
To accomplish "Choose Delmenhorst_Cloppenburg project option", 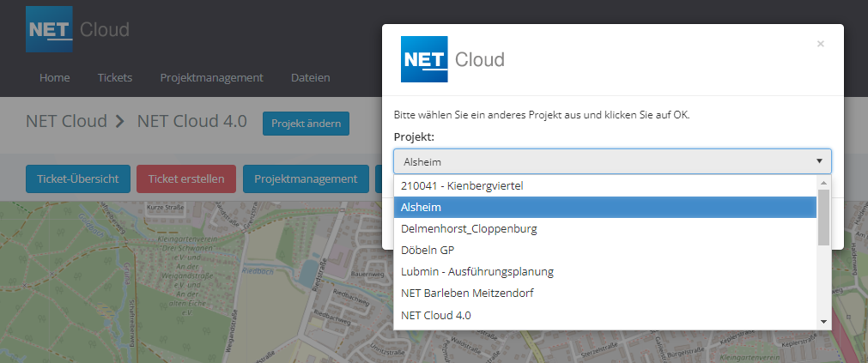I will point(605,228).
